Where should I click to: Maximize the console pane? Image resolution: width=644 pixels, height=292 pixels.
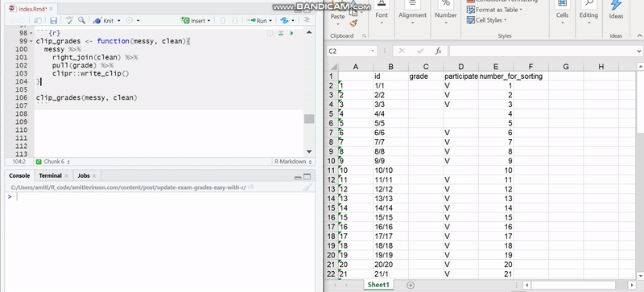point(307,177)
